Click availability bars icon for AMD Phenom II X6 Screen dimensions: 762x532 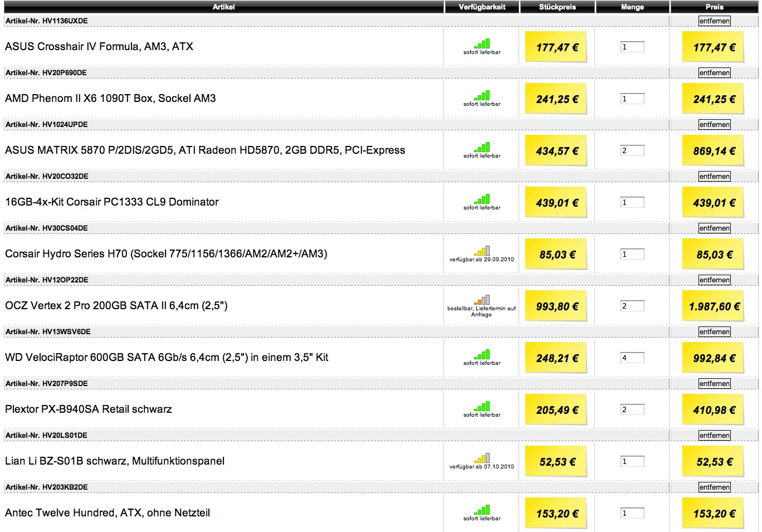pyautogui.click(x=482, y=95)
